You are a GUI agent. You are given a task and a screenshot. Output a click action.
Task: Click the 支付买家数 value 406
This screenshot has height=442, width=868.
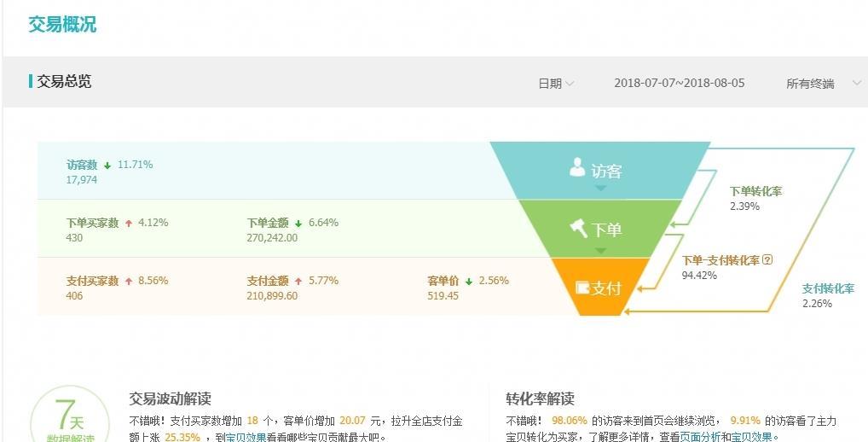[74, 296]
